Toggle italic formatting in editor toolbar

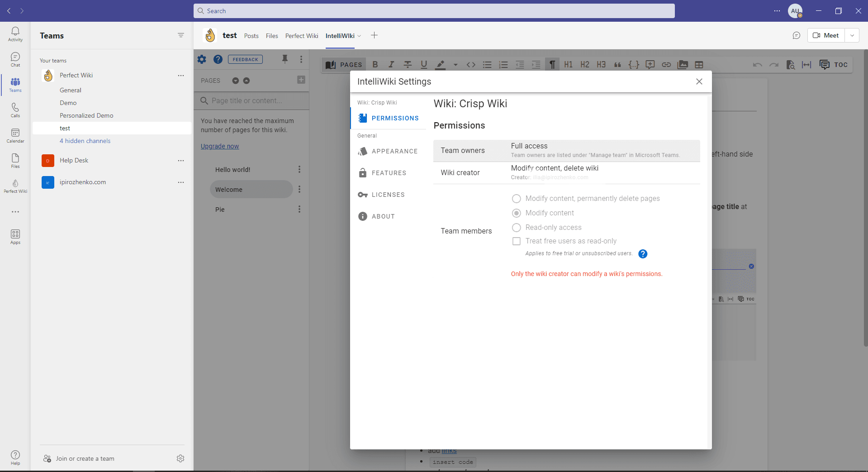pyautogui.click(x=391, y=65)
